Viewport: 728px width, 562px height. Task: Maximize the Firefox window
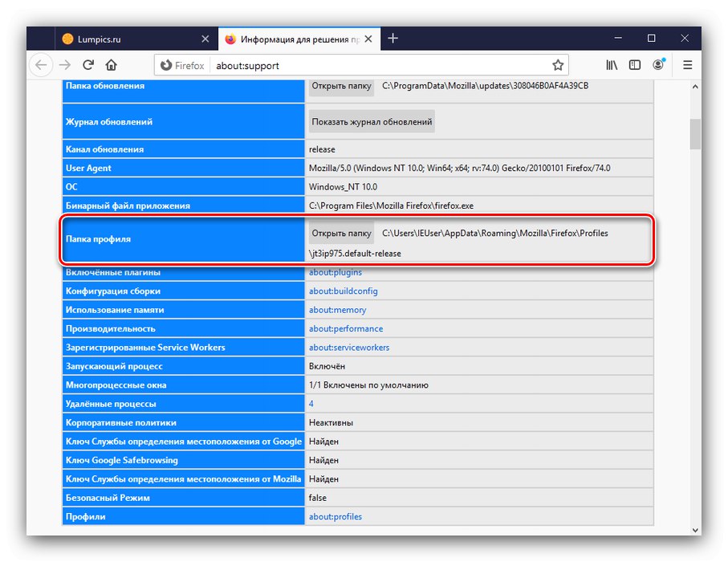(x=652, y=38)
